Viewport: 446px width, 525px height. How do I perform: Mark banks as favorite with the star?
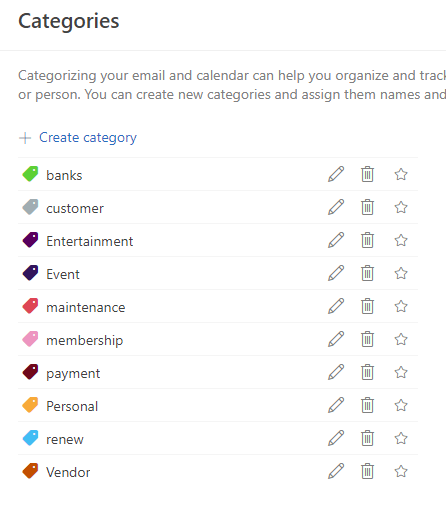pos(401,174)
